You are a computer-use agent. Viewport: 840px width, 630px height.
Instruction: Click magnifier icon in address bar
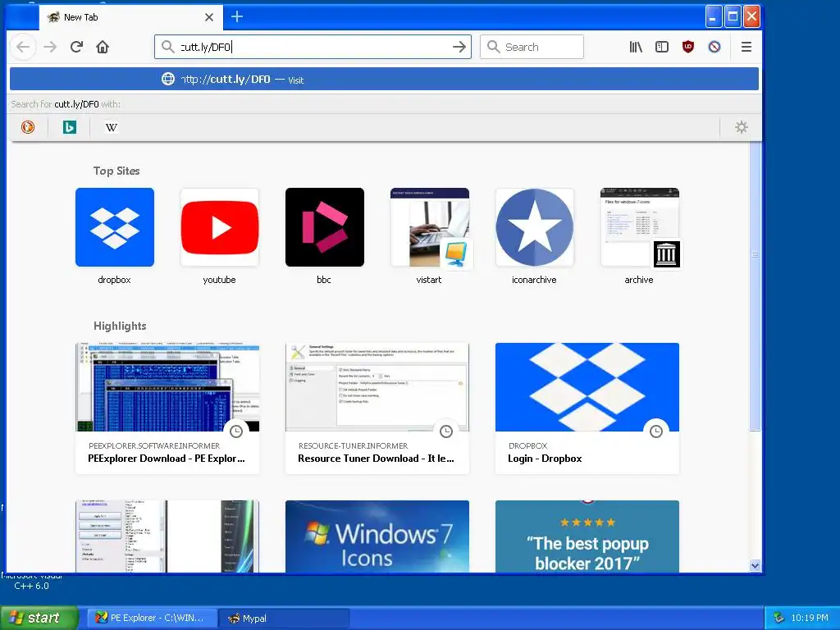click(167, 47)
